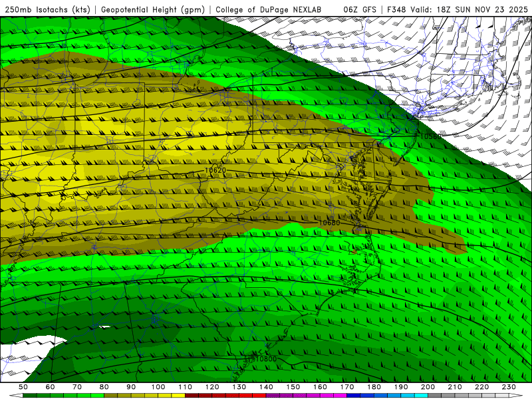Screen dimensions: 532x399
Task: Click the 180 value on the color scale
Action: coord(374,387)
